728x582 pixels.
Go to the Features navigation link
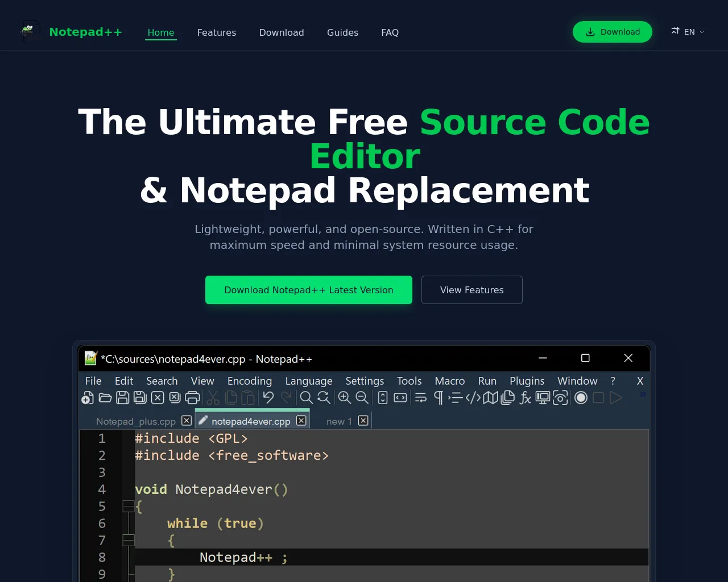217,32
